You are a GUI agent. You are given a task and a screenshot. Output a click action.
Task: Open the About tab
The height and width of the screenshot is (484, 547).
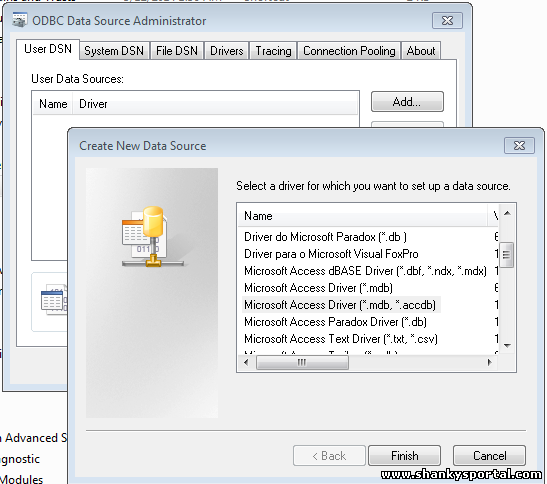(x=421, y=51)
